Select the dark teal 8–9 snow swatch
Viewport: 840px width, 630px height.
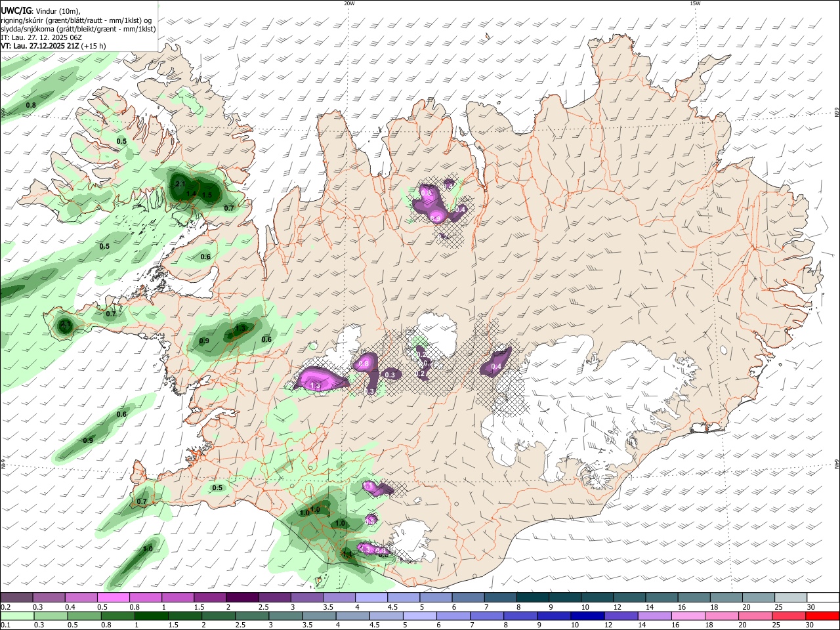(533, 597)
